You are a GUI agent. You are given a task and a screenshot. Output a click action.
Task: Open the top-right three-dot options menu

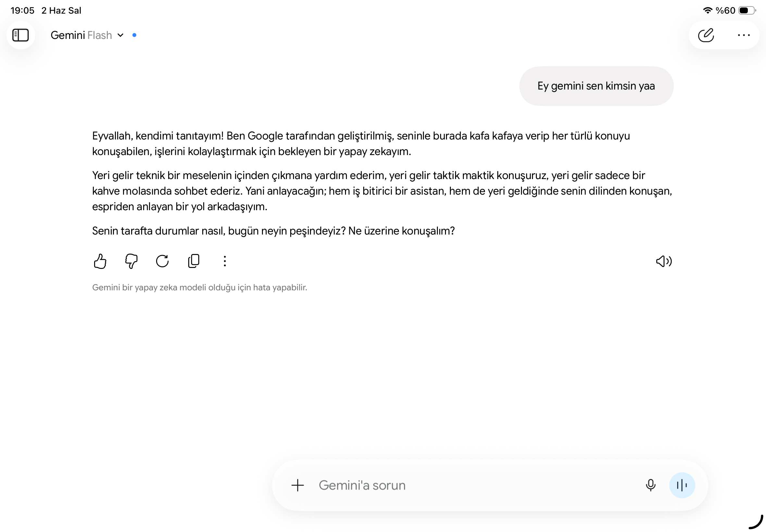(743, 35)
